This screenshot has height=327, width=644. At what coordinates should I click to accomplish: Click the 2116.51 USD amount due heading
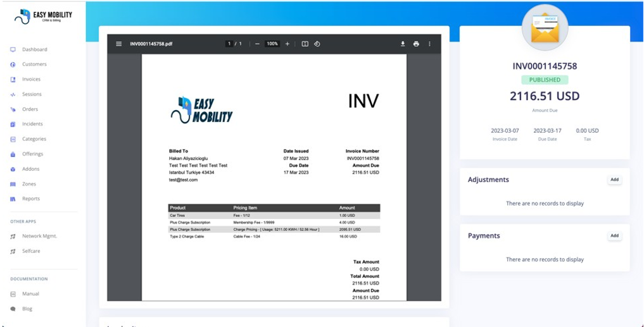545,96
